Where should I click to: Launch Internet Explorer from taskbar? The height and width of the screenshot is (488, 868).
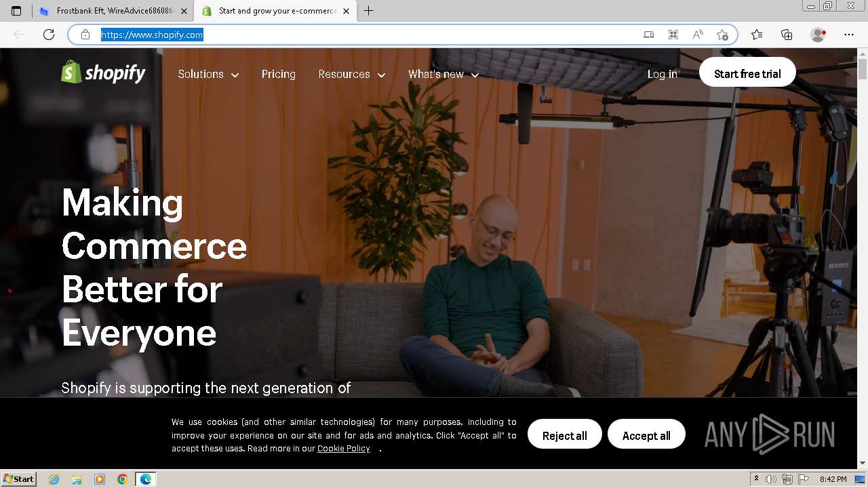click(x=54, y=479)
